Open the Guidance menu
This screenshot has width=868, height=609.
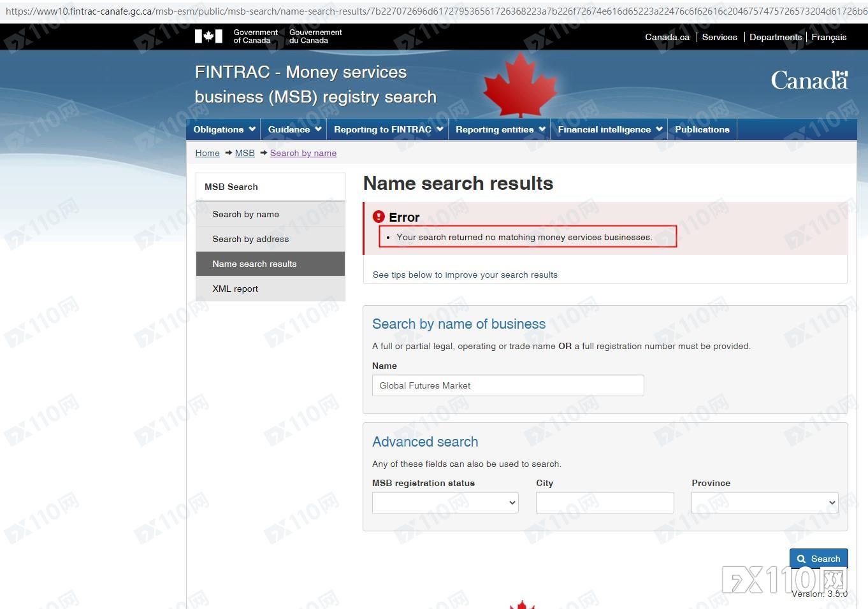(x=293, y=129)
